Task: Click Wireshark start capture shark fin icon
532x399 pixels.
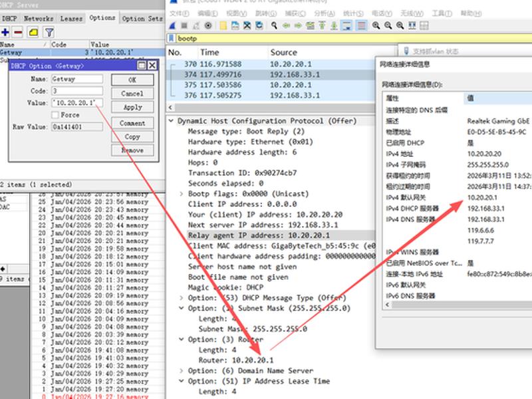Action: pos(172,25)
